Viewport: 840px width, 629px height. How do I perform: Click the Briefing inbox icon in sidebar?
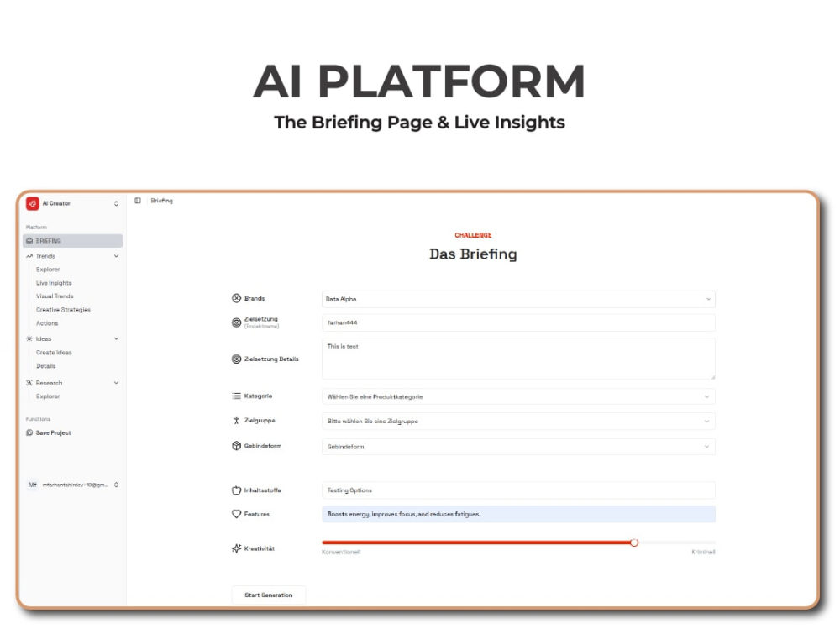click(29, 241)
